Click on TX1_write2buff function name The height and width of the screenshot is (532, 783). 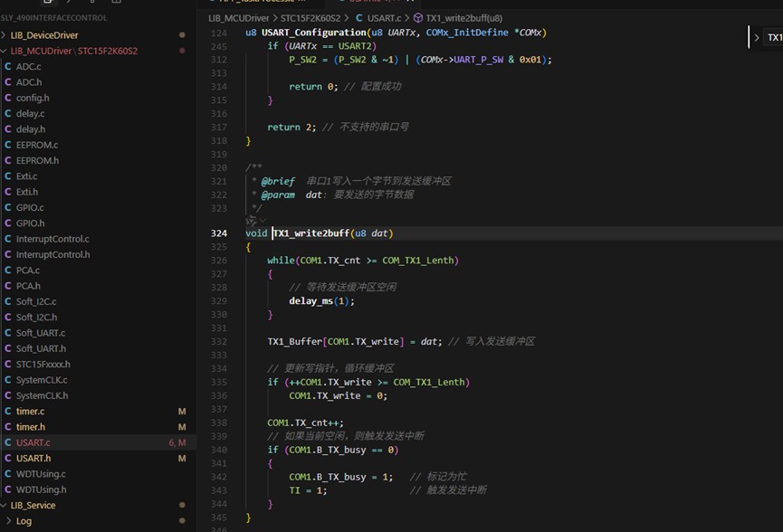click(310, 233)
